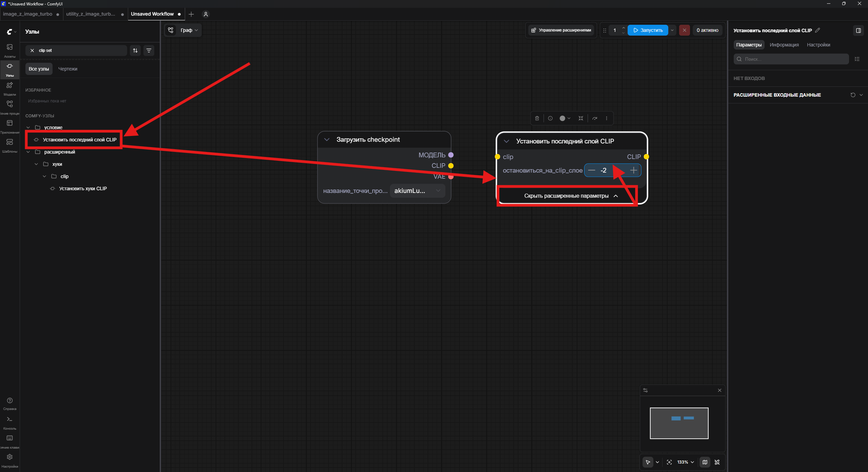
Task: Toggle the minimap button in the canvas toolbar
Action: [705, 462]
